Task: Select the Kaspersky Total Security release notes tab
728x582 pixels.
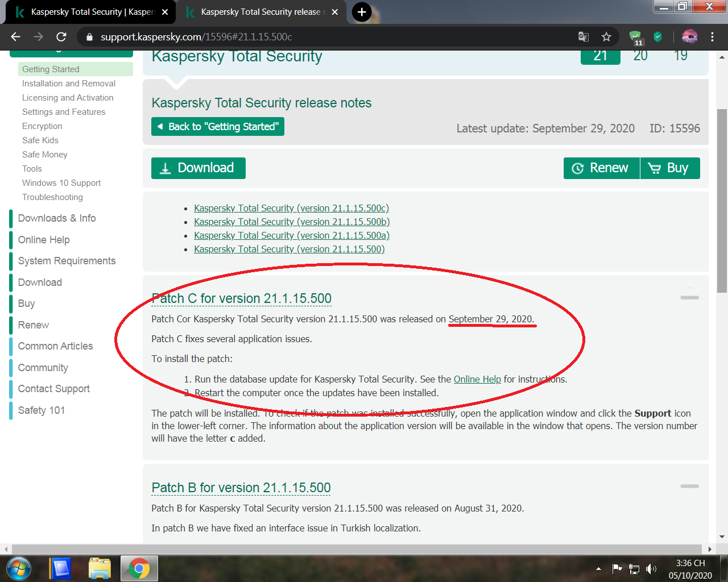Action: click(x=261, y=12)
